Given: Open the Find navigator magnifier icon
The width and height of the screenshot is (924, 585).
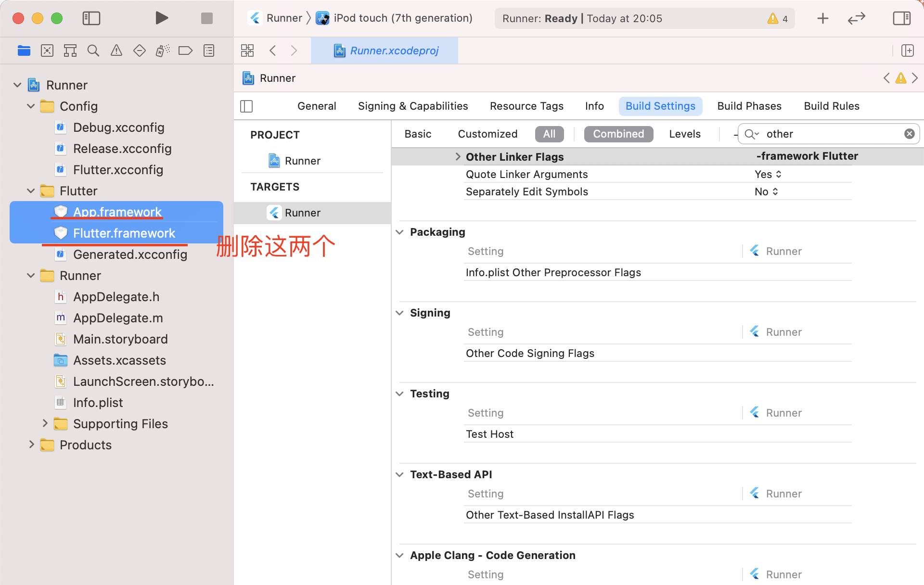Looking at the screenshot, I should (x=93, y=51).
